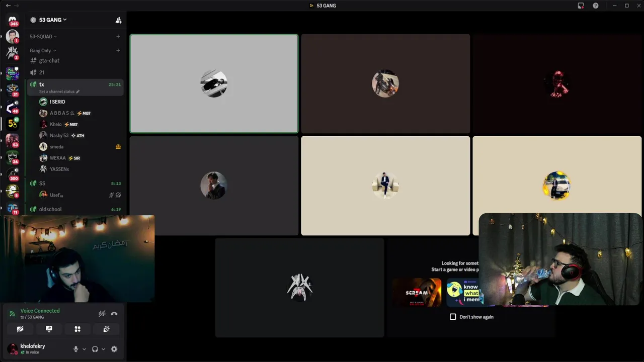The width and height of the screenshot is (644, 362).
Task: Deafen with headphones toggle
Action: point(95,349)
